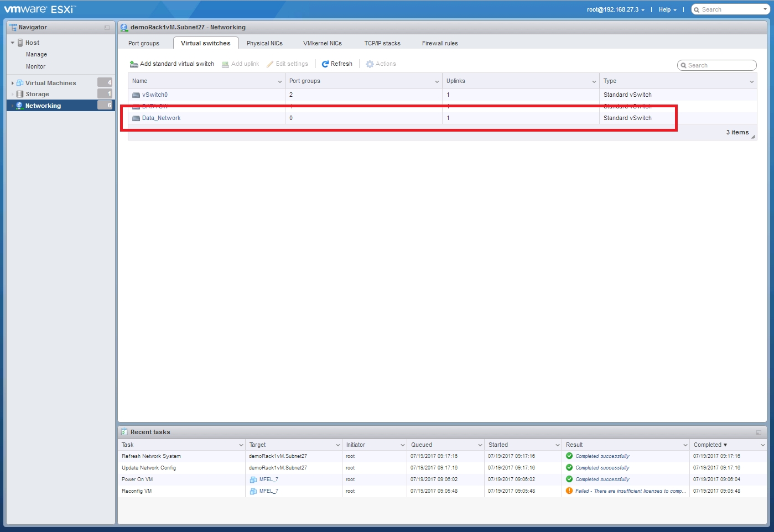Switch to the Firewall rules tab
The image size is (774, 532).
tap(440, 43)
